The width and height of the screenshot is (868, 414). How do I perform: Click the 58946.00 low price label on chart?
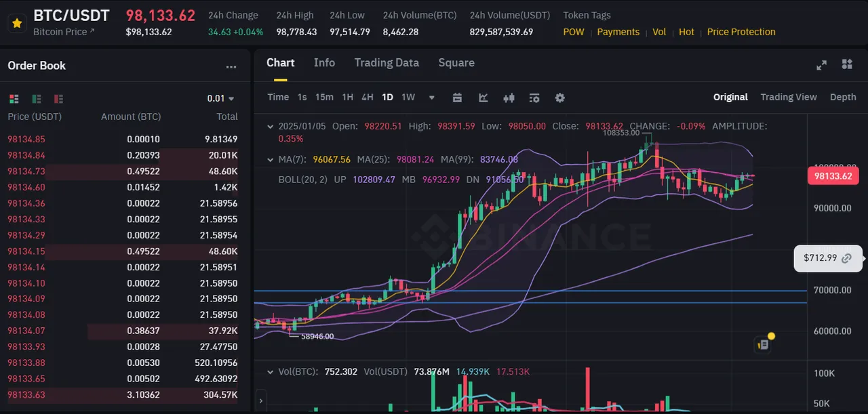(317, 336)
